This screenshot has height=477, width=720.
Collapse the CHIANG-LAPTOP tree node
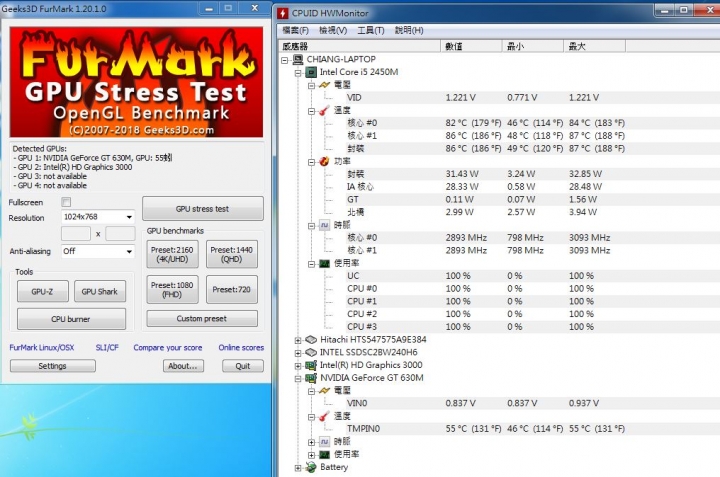click(285, 60)
